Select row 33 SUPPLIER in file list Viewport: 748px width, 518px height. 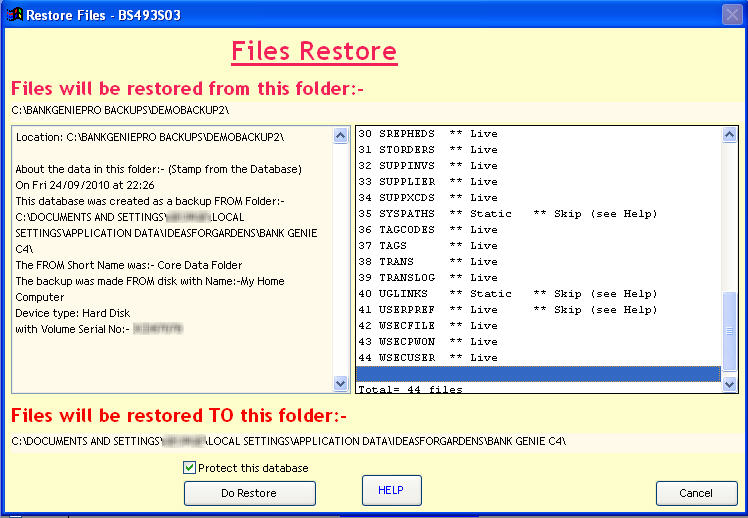[539, 182]
